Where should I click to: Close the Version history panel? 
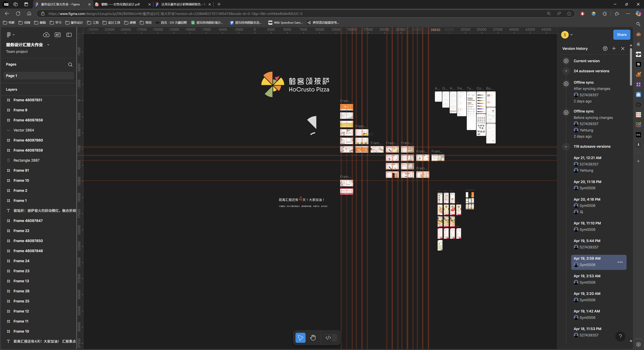[623, 48]
